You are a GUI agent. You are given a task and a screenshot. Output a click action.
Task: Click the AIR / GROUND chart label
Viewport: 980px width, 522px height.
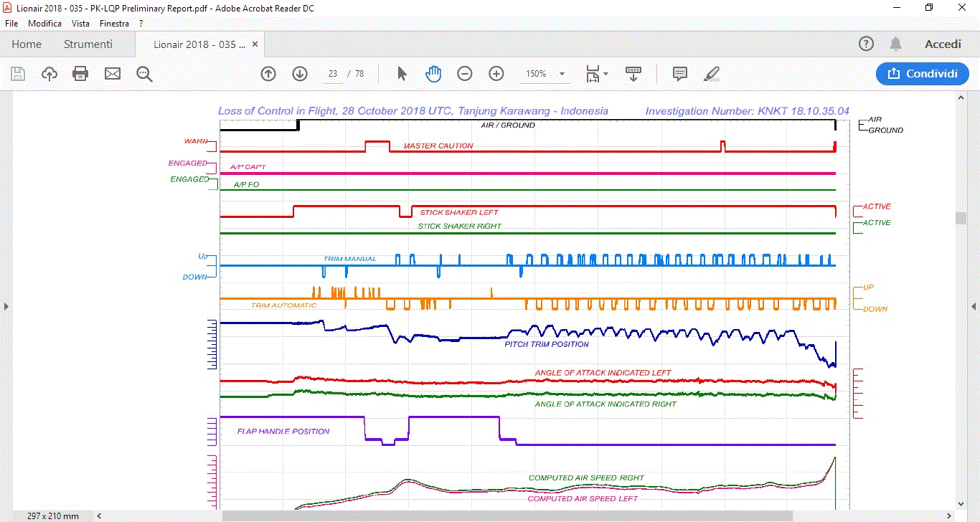(x=508, y=125)
